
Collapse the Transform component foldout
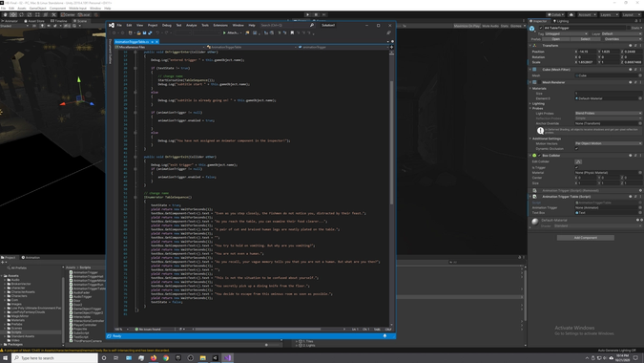coord(530,46)
